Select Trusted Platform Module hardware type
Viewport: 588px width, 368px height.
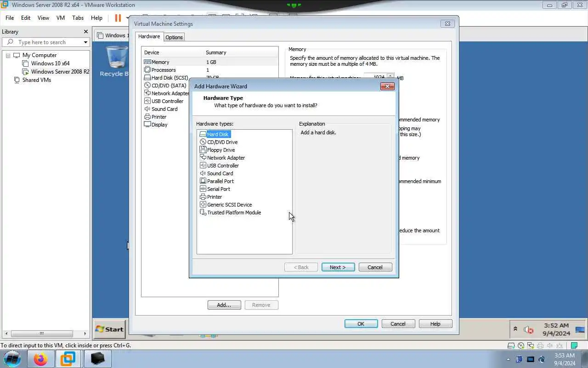point(234,213)
